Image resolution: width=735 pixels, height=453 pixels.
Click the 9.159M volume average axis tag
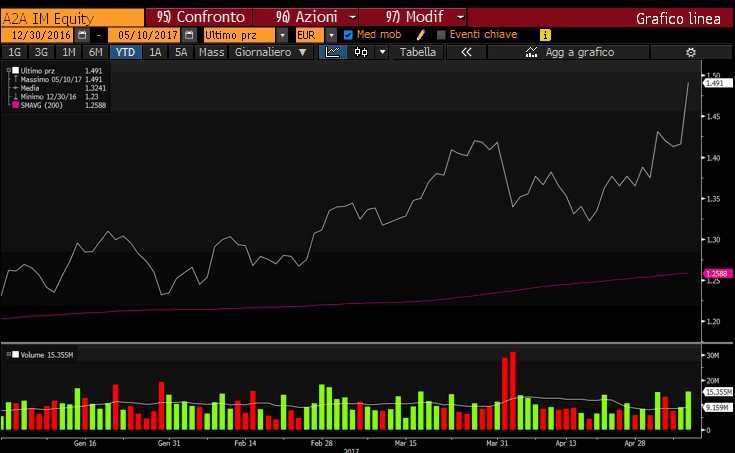[718, 408]
